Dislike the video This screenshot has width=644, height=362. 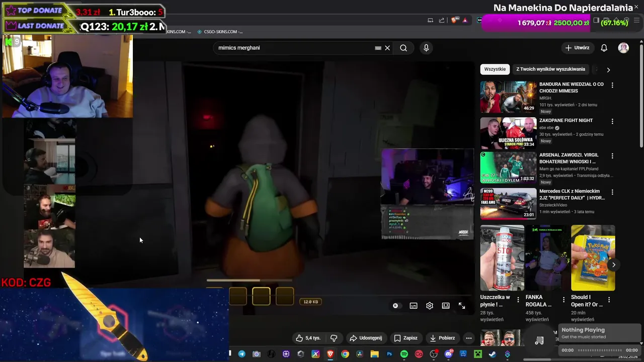click(x=334, y=338)
